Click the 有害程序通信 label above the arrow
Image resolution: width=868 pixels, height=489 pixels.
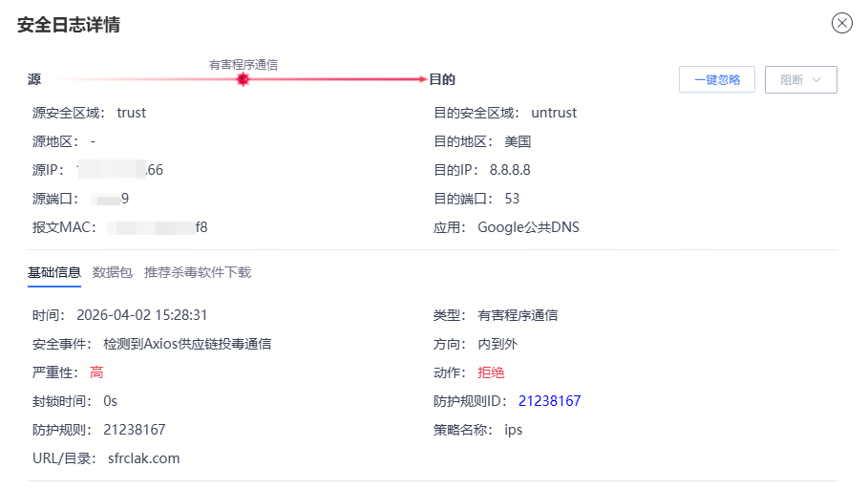243,64
